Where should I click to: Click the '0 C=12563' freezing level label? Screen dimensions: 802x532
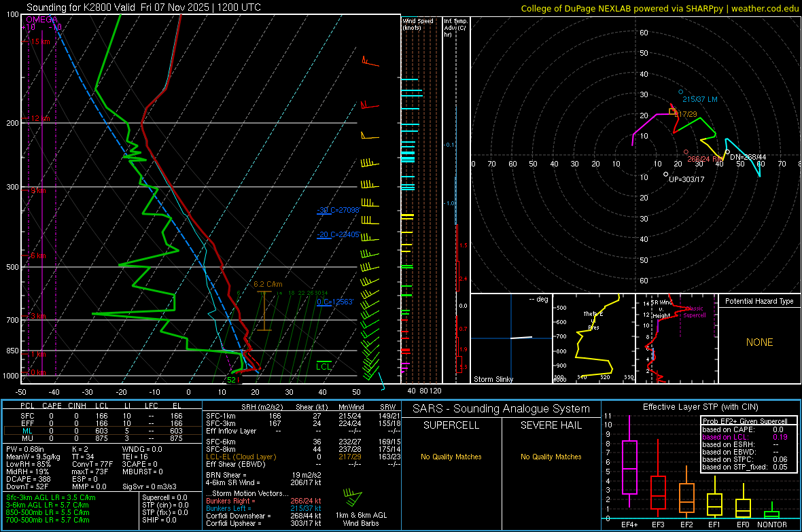click(x=335, y=302)
